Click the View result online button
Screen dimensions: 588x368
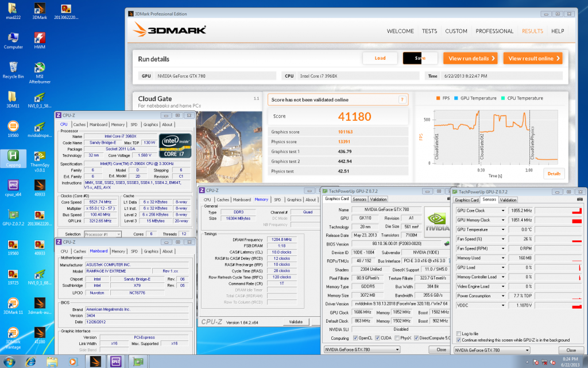click(x=533, y=58)
